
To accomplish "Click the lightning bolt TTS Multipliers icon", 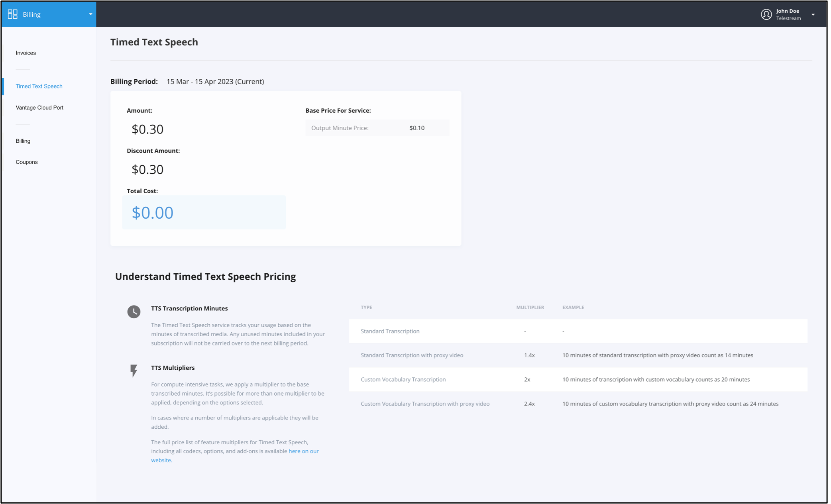I will 134,370.
